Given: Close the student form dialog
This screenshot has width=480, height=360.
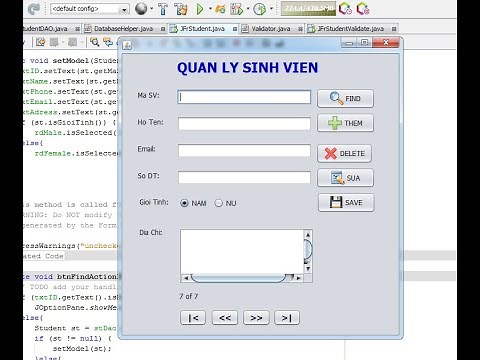Looking at the screenshot, I should [386, 43].
